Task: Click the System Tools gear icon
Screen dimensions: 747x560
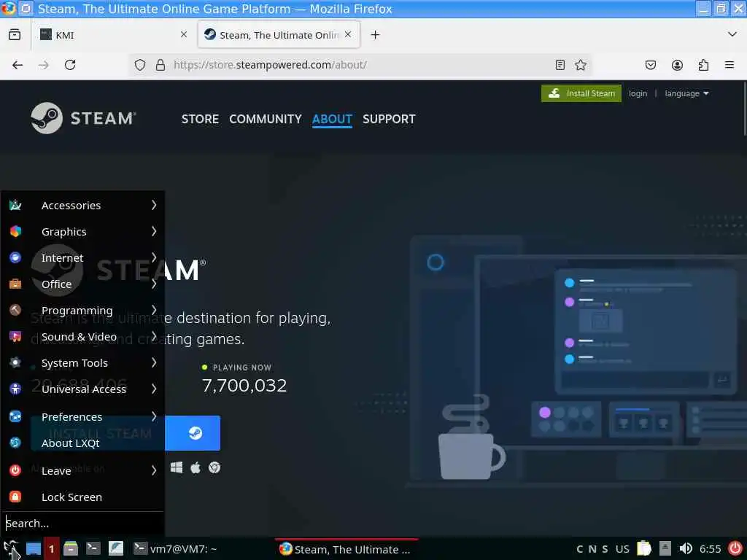Action: click(15, 363)
